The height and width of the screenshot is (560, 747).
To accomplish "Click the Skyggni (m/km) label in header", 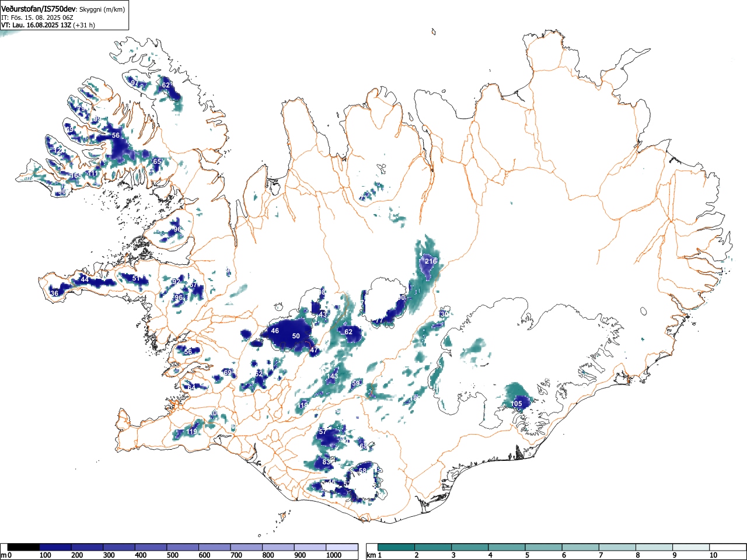I will click(102, 9).
